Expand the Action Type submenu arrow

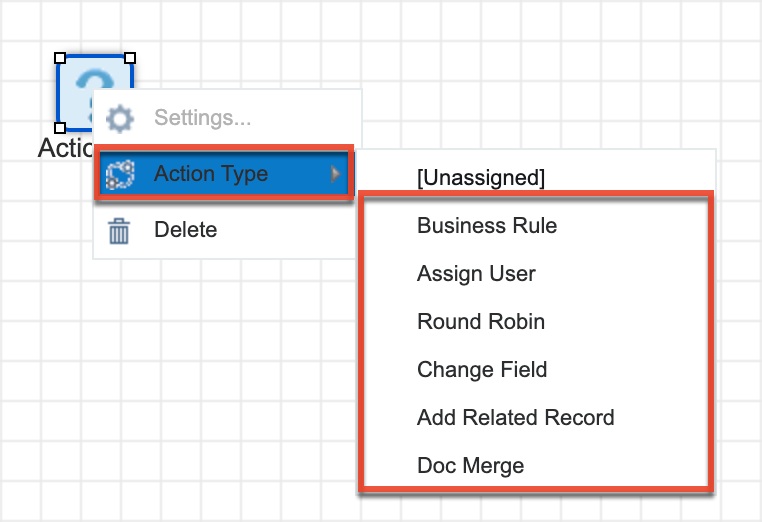[x=335, y=175]
